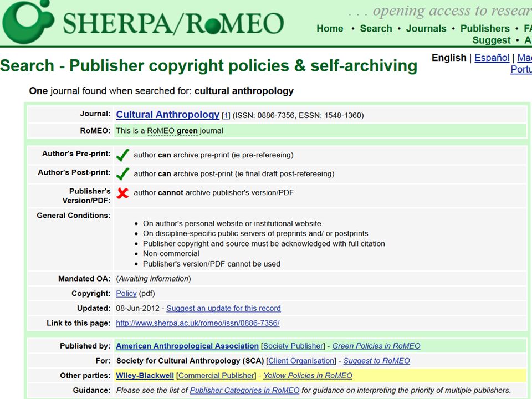Click the green check beside Author's Pre-print

point(122,155)
